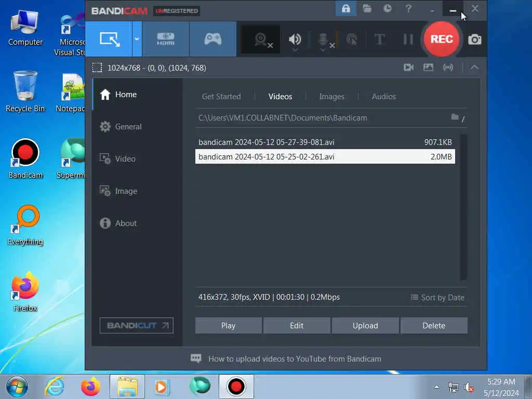532x399 pixels.
Task: Expand the microphone settings arrow below mic
Action: (323, 50)
